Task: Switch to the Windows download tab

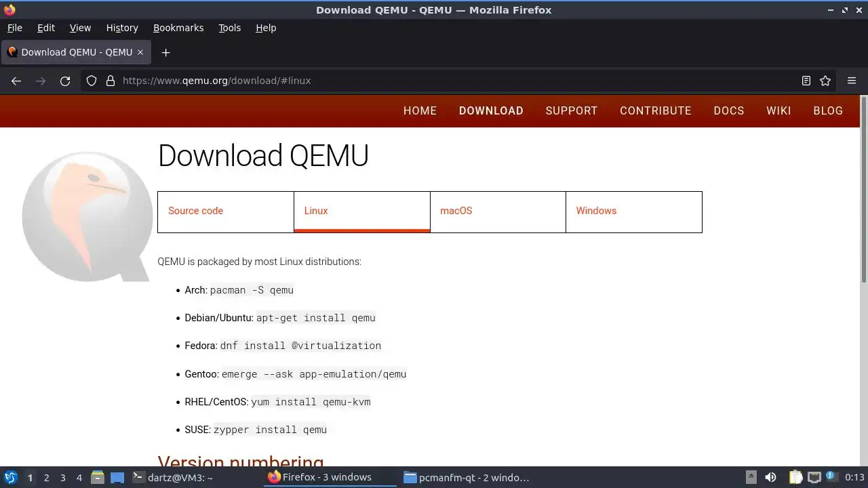Action: coord(634,212)
